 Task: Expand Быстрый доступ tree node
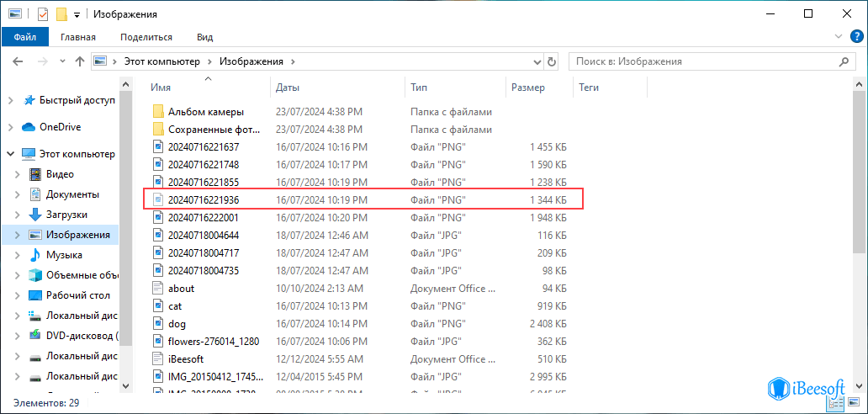tap(10, 100)
